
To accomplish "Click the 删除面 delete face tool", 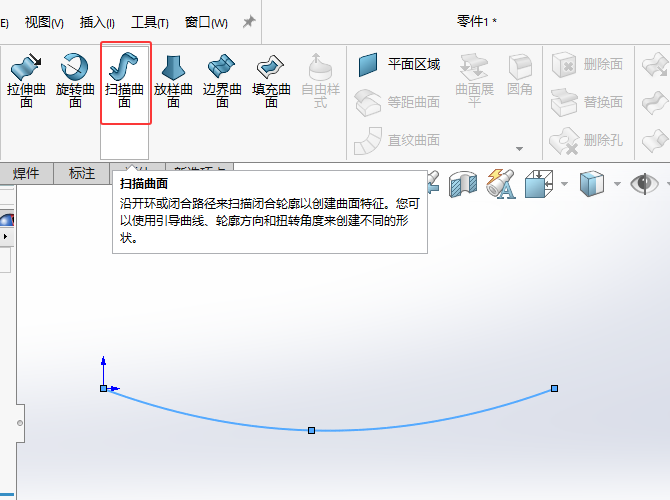I will pyautogui.click(x=587, y=65).
